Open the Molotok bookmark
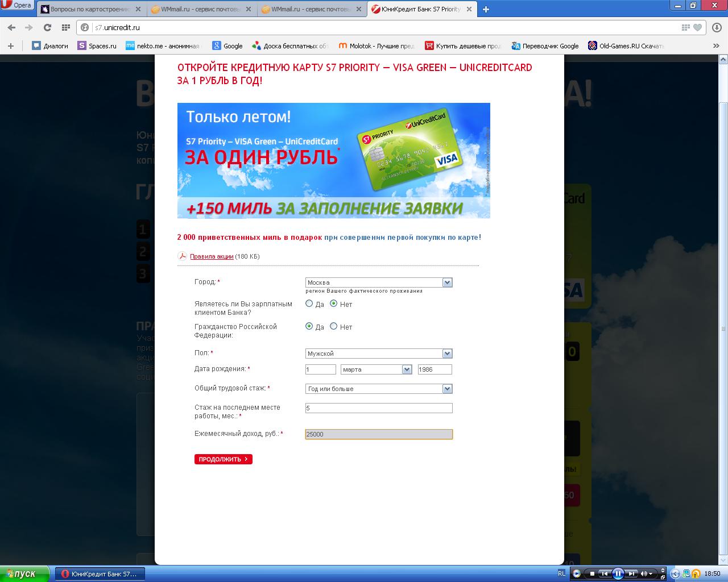 click(x=377, y=46)
